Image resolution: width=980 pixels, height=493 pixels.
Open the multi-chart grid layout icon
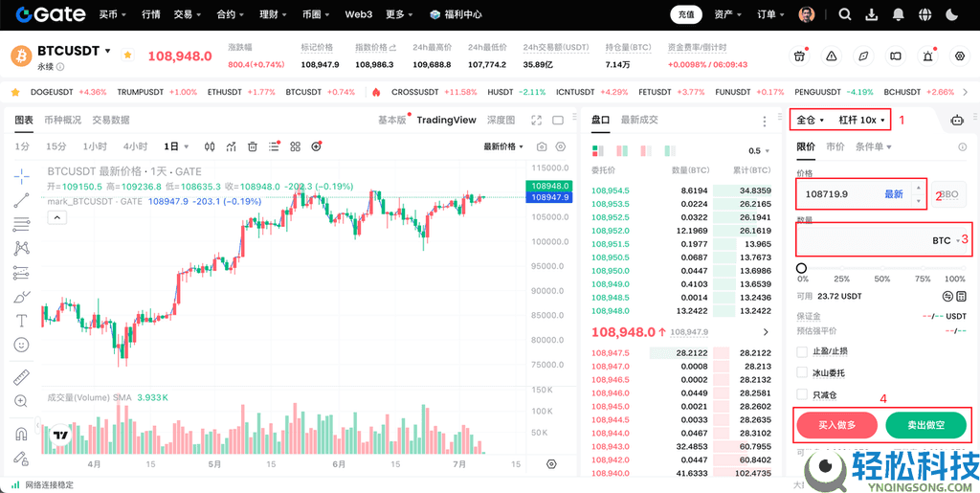[295, 146]
